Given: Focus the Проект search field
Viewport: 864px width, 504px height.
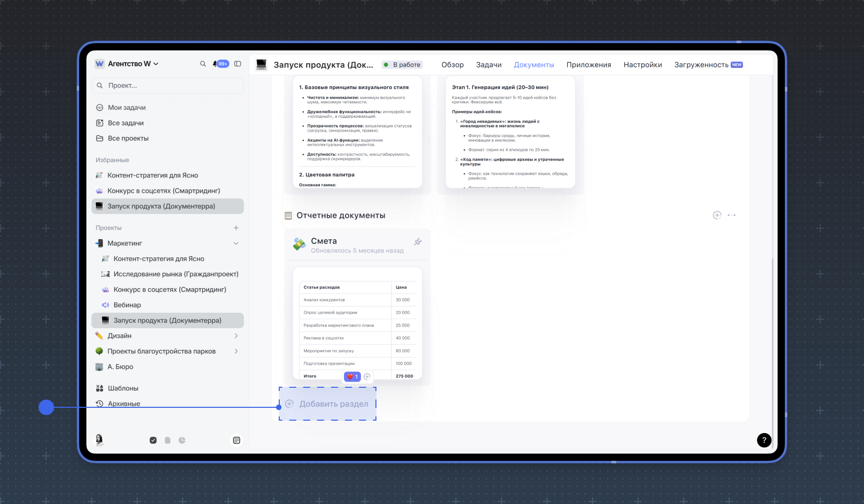Looking at the screenshot, I should (x=168, y=85).
